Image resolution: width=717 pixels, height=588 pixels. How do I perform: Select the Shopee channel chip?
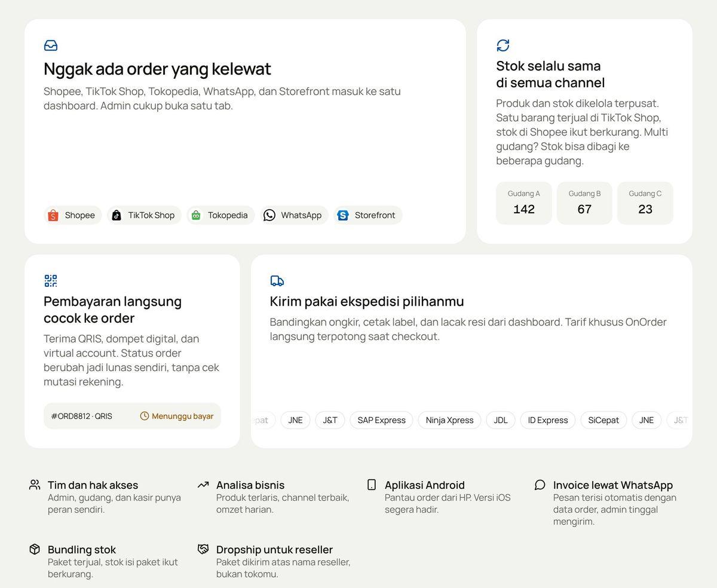pos(73,215)
